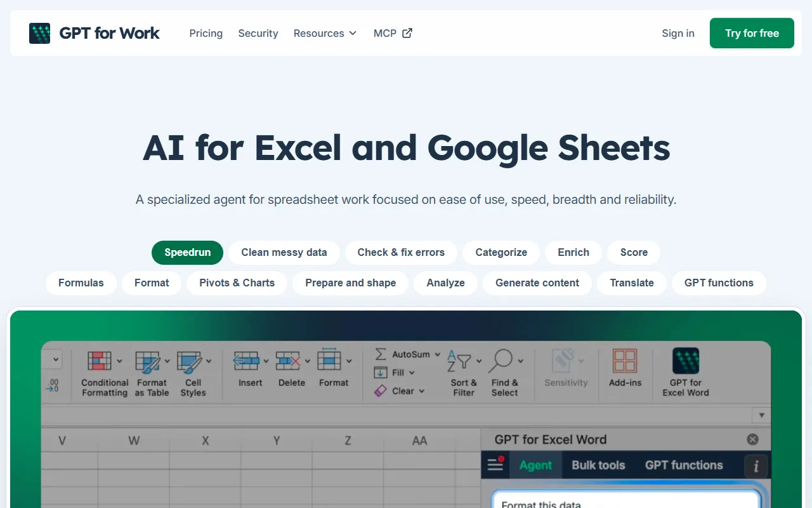The image size is (812, 508).
Task: Switch to Bulk tools tab in GPT panel
Action: coord(598,465)
